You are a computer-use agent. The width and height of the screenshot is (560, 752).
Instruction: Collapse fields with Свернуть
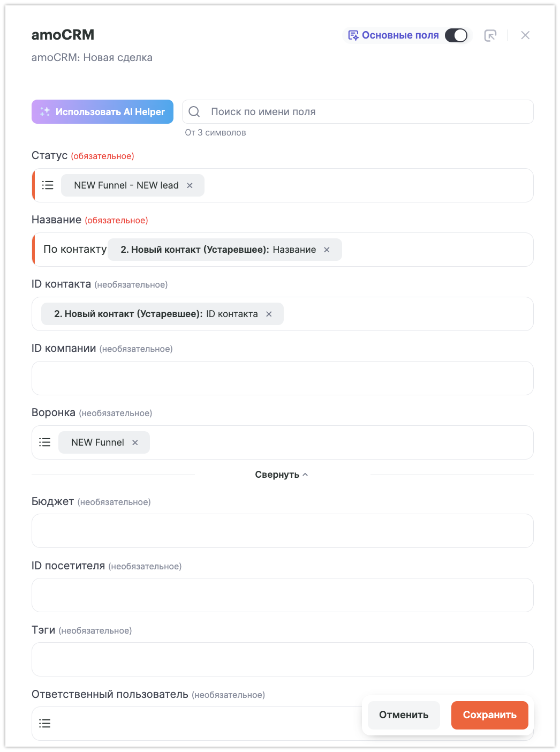pos(282,475)
